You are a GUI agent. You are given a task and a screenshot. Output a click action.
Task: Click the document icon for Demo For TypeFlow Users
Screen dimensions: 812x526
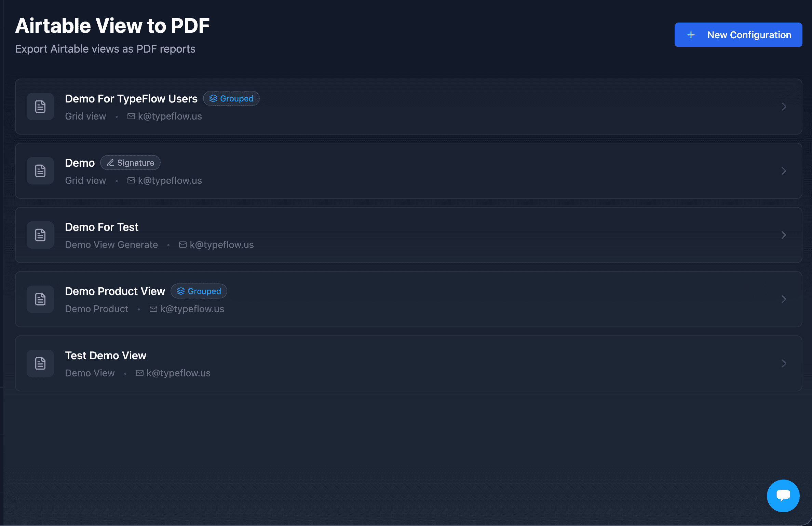40,107
